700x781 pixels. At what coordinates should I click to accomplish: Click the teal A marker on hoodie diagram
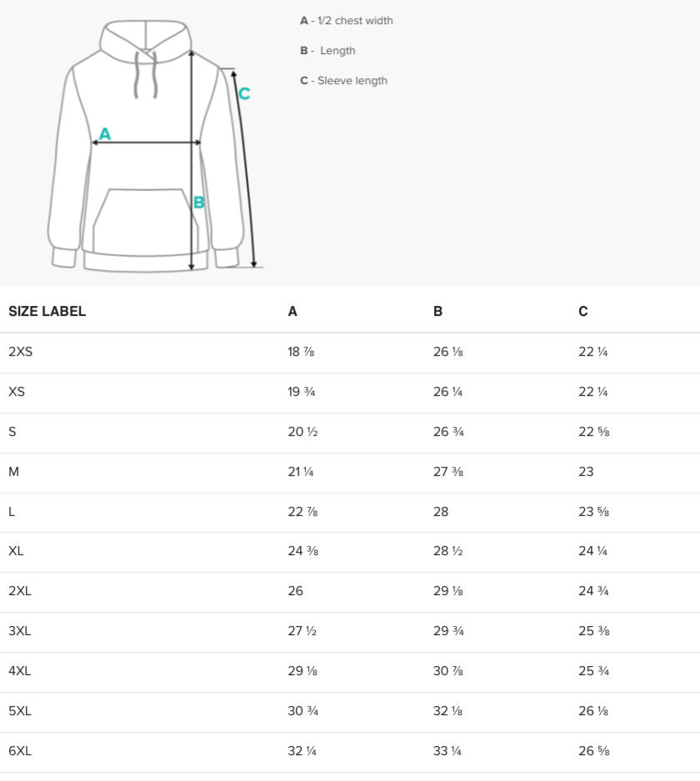pyautogui.click(x=105, y=133)
